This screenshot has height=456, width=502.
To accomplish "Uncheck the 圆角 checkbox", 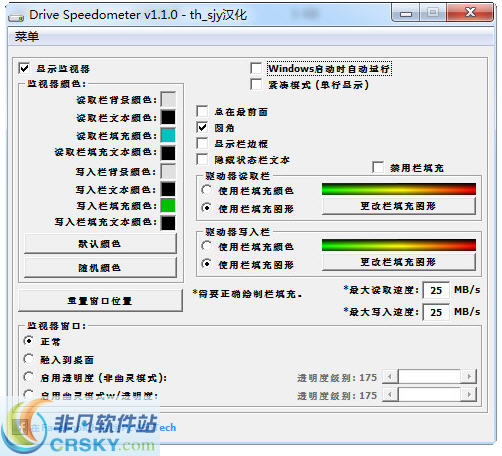I will tap(202, 127).
